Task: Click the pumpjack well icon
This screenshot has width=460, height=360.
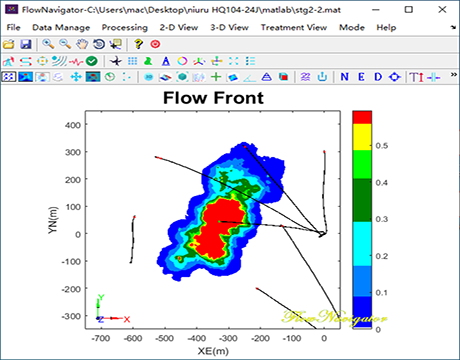Action: pos(9,61)
